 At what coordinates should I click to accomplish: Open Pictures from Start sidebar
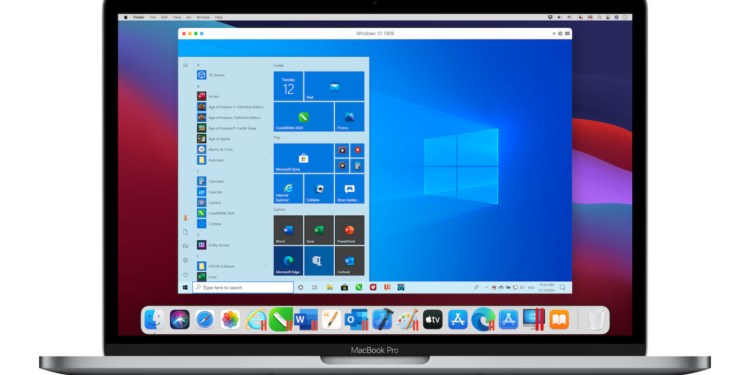(x=185, y=246)
